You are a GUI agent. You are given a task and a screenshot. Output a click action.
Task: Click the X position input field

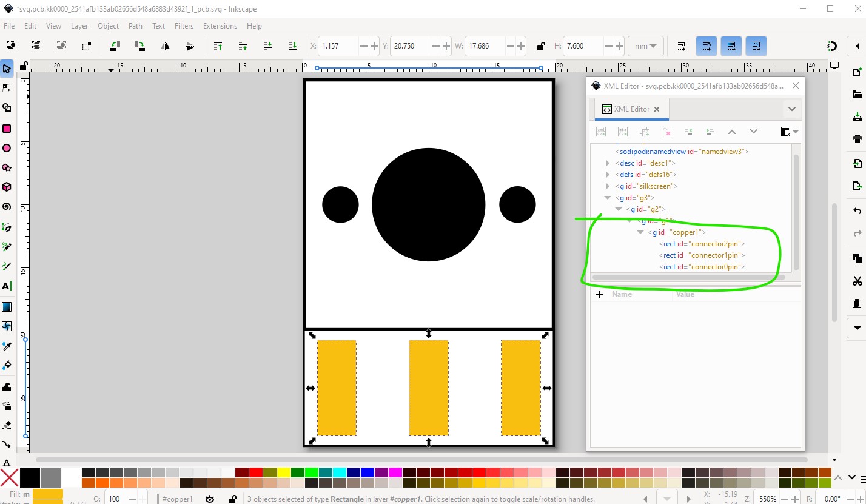click(338, 46)
